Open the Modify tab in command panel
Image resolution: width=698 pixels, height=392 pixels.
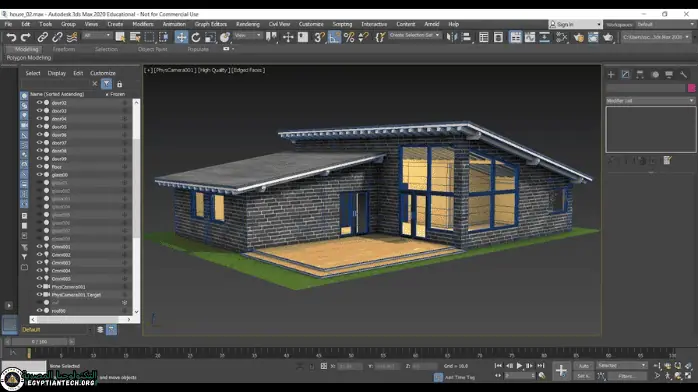pyautogui.click(x=625, y=75)
